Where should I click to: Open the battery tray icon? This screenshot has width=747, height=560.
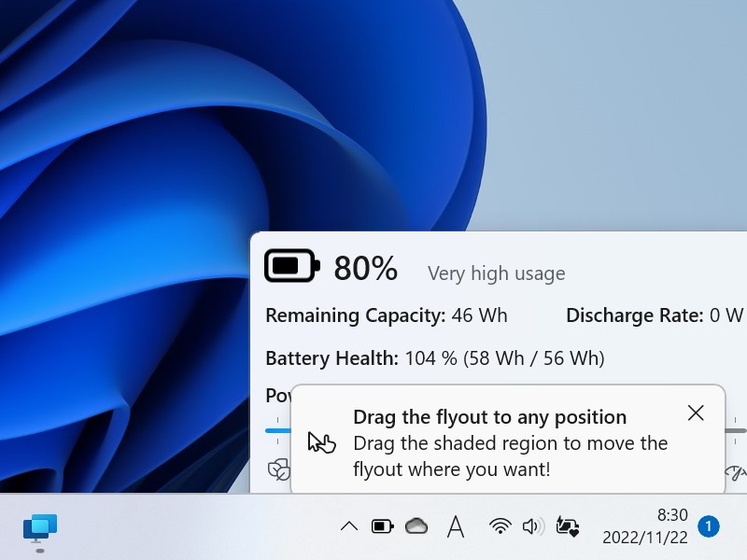pos(383,526)
